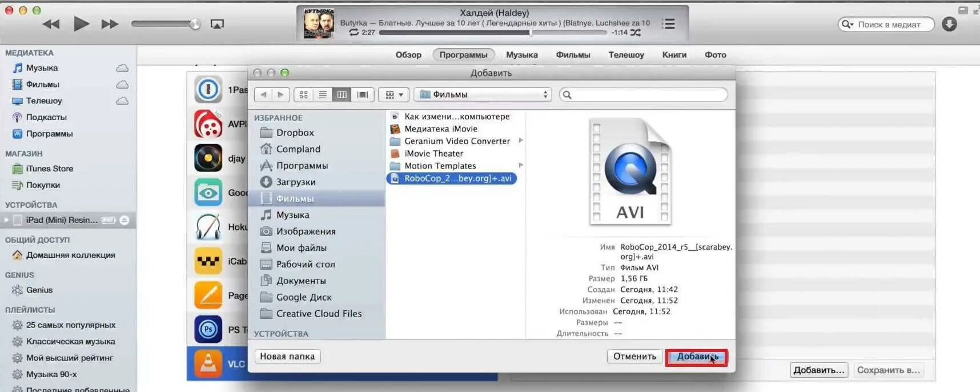Switch to the Обзор tab
The width and height of the screenshot is (980, 392).
408,55
